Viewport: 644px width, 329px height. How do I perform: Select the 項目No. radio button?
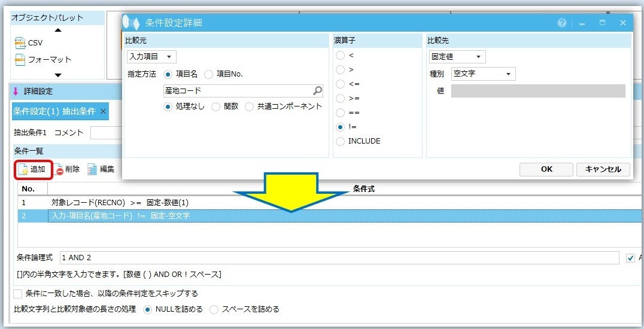pos(209,74)
